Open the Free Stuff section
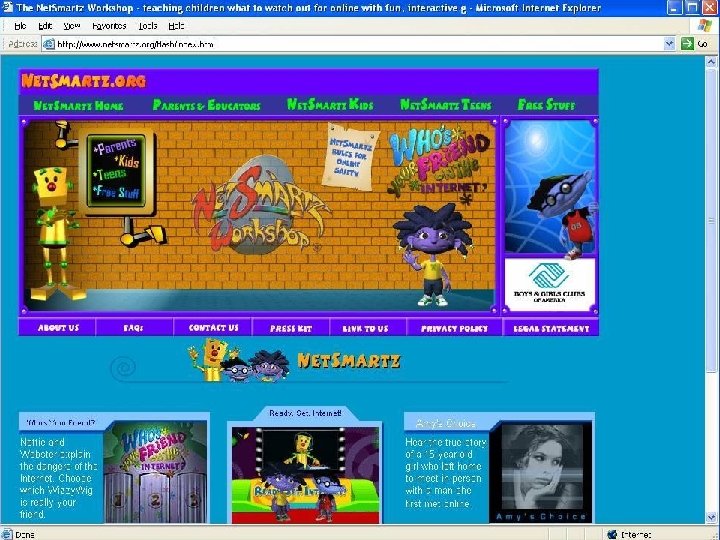 (x=546, y=105)
